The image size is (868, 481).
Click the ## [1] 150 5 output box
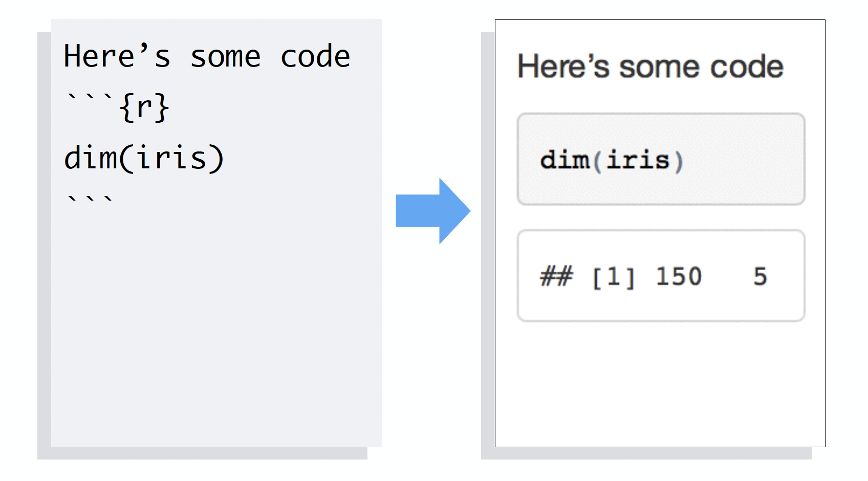point(661,276)
